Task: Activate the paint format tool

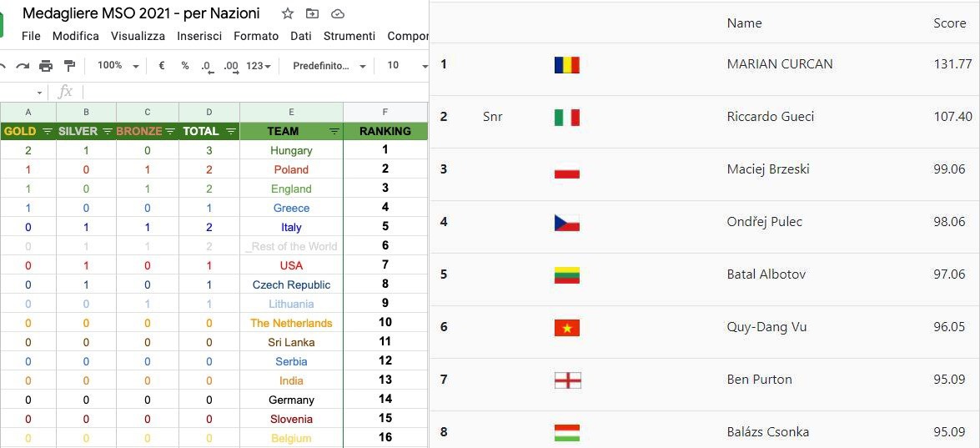Action: (69, 66)
